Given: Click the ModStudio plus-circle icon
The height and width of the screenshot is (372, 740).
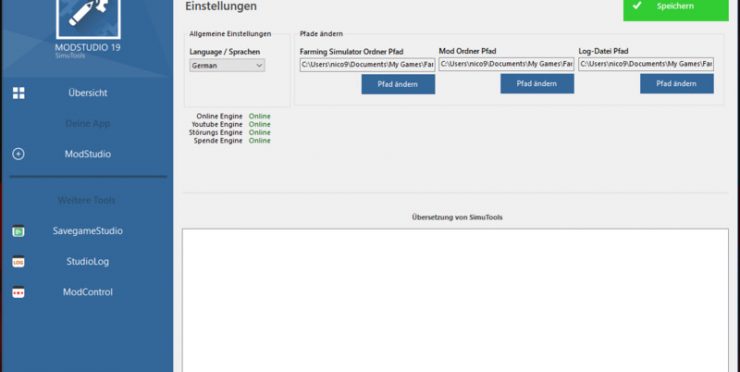Looking at the screenshot, I should 18,154.
